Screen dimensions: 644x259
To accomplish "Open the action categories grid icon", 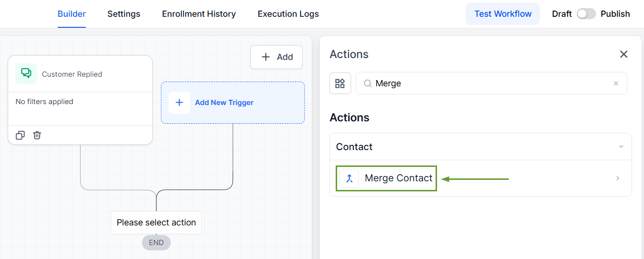I will (340, 83).
